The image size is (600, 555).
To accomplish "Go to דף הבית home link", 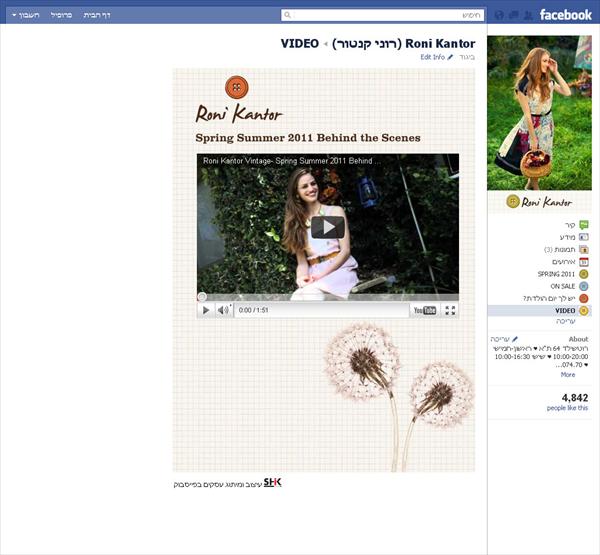I will [97, 15].
